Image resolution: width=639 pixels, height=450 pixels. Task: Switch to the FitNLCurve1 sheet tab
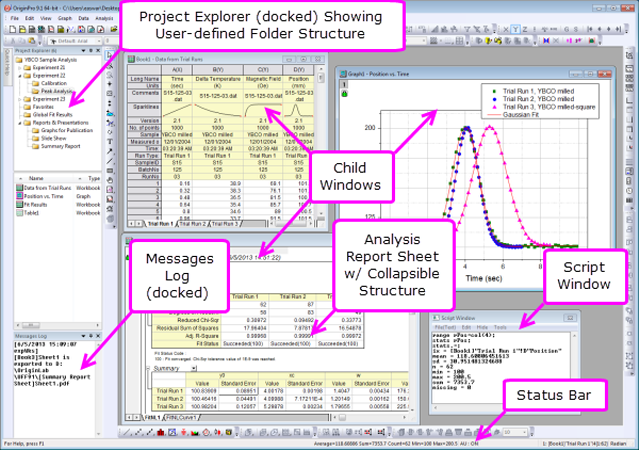(181, 417)
